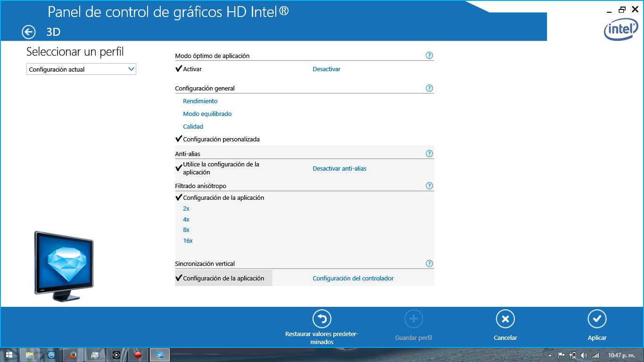Click the Intel graphics panel taskbar icon
This screenshot has height=362, width=644.
(160, 355)
